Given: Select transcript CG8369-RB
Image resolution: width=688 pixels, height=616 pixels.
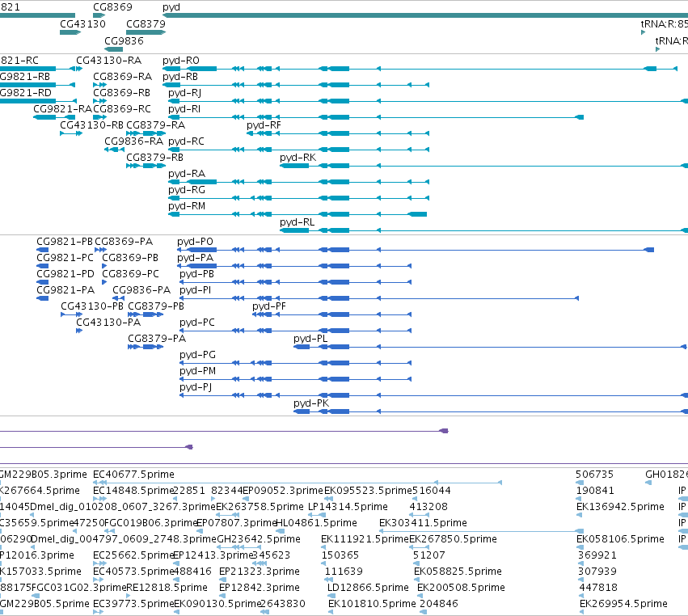Looking at the screenshot, I should click(121, 93).
